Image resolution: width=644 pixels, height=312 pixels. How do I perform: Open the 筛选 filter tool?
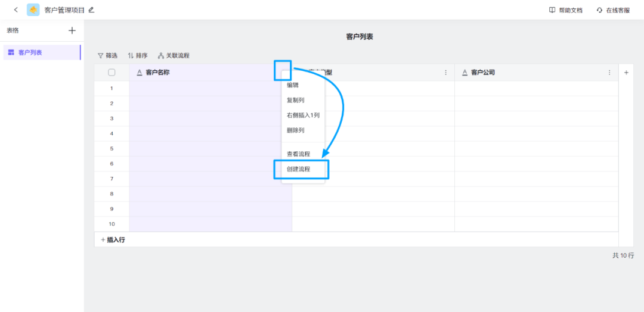108,55
